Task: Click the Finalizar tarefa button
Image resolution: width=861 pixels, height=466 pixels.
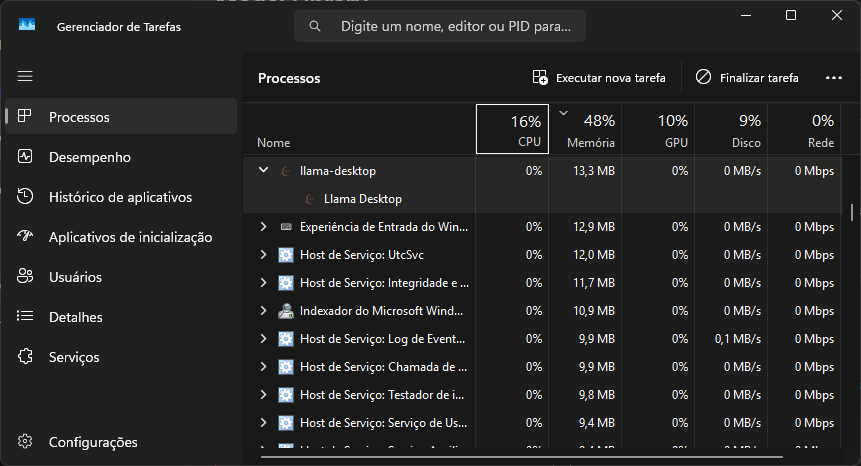Action: pyautogui.click(x=747, y=77)
